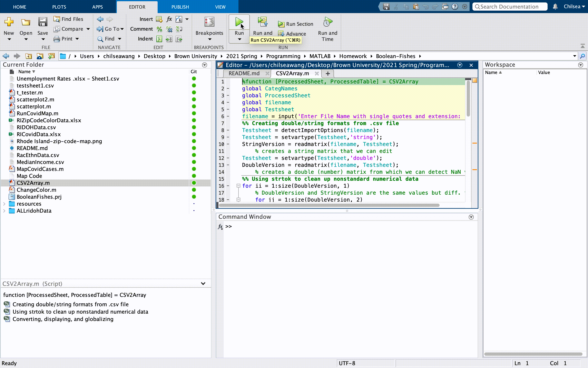Screen dimensions: 588x368
Task: Switch to the README.md editor tab
Action: (244, 73)
